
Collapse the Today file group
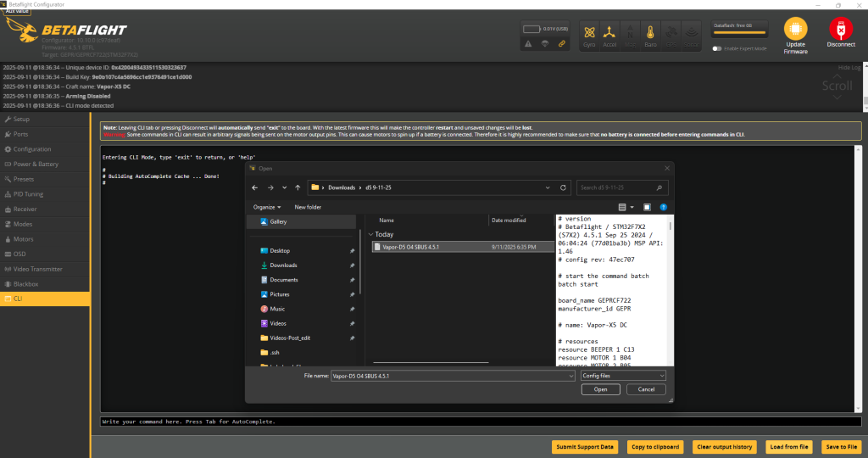371,234
